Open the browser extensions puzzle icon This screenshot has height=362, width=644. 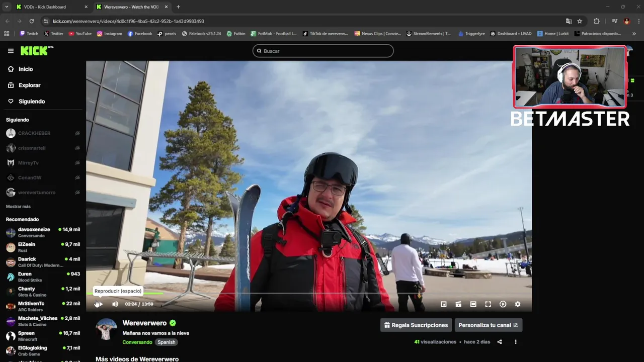pos(597,21)
